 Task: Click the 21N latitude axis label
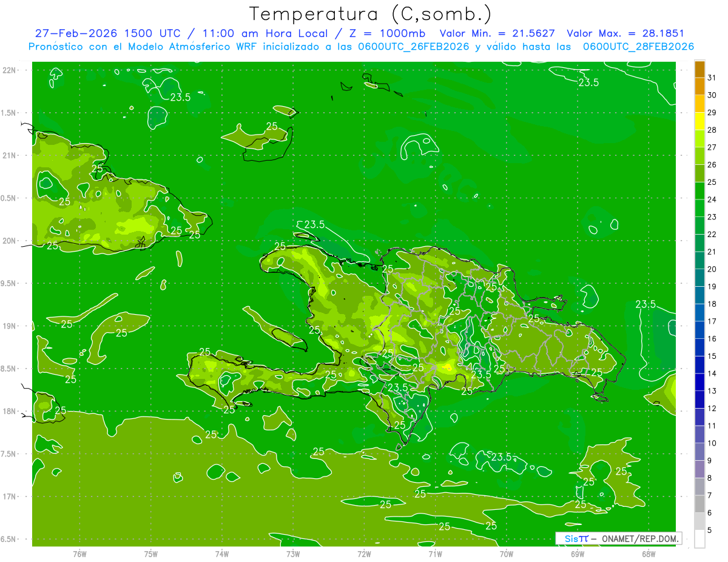click(x=10, y=156)
